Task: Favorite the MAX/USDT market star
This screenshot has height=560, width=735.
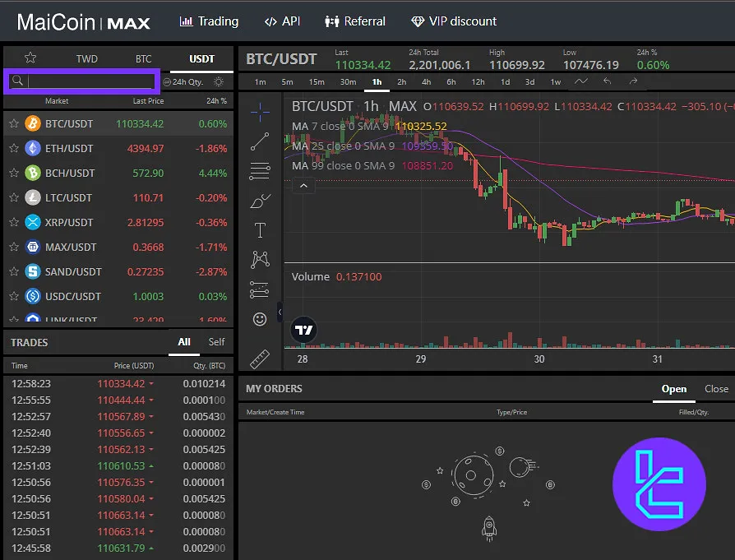Action: pyautogui.click(x=14, y=247)
